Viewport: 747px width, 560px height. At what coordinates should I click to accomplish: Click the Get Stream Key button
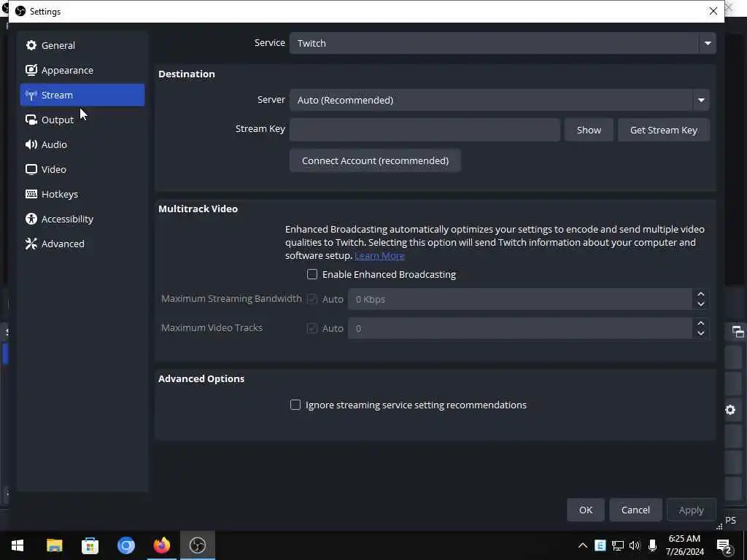(x=664, y=130)
